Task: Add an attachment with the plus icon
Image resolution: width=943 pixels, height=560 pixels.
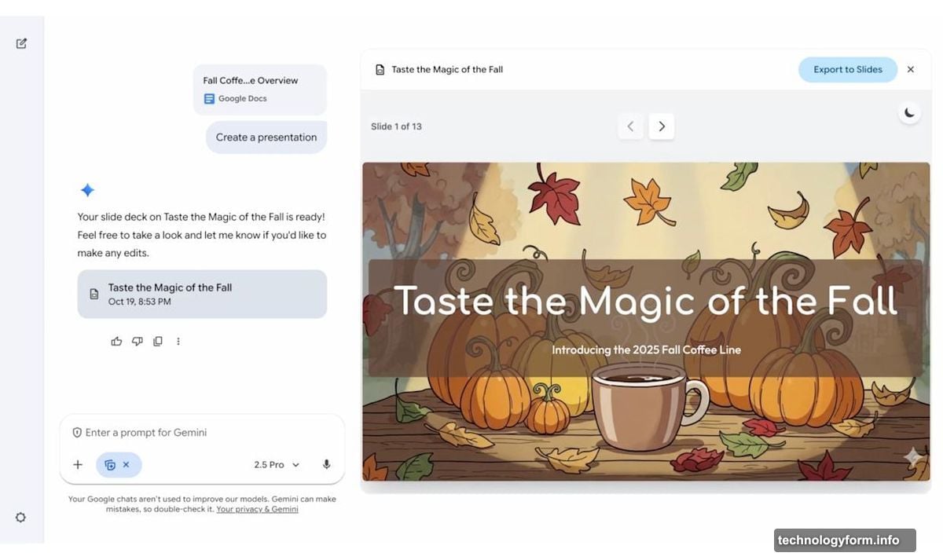Action: point(78,465)
